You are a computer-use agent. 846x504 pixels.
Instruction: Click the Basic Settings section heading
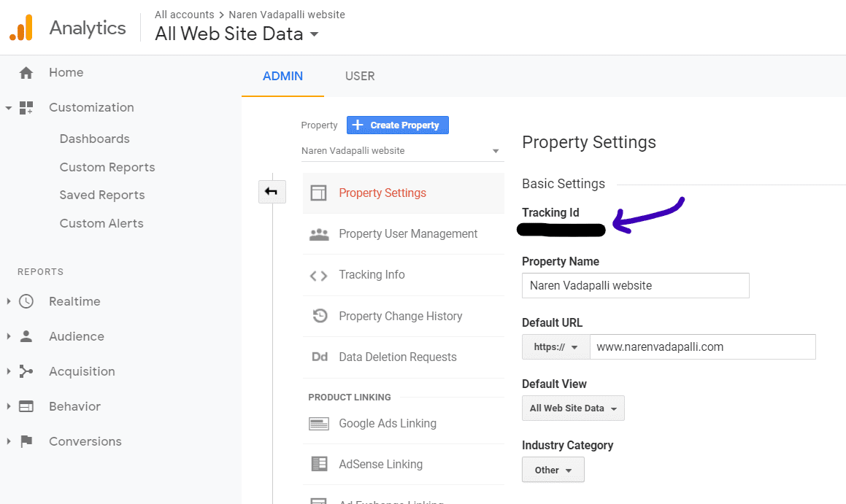point(564,184)
